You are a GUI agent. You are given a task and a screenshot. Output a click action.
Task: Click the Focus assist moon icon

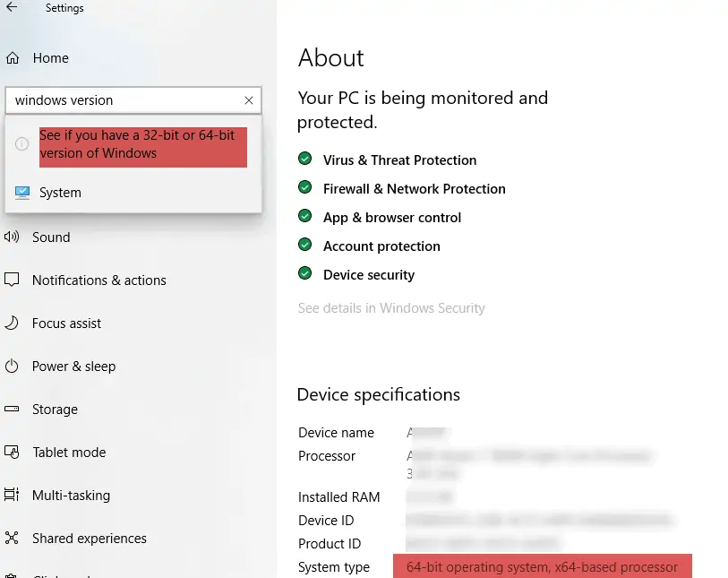12,324
